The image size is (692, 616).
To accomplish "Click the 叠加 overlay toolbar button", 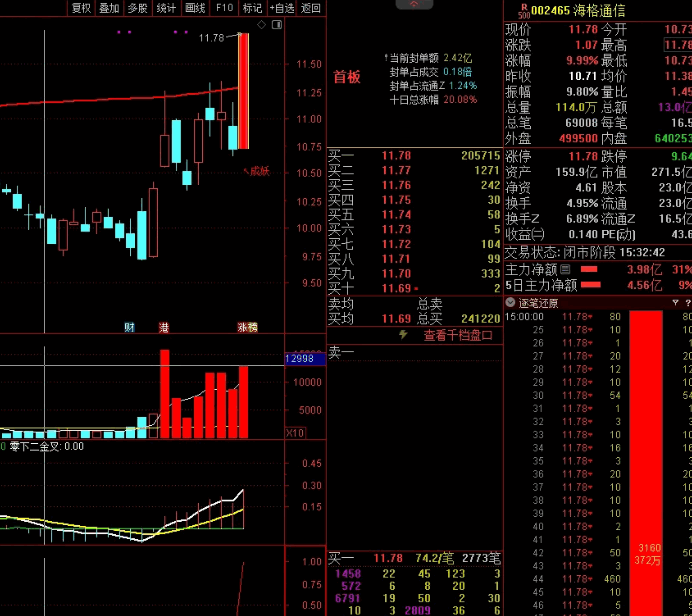I will (109, 8).
